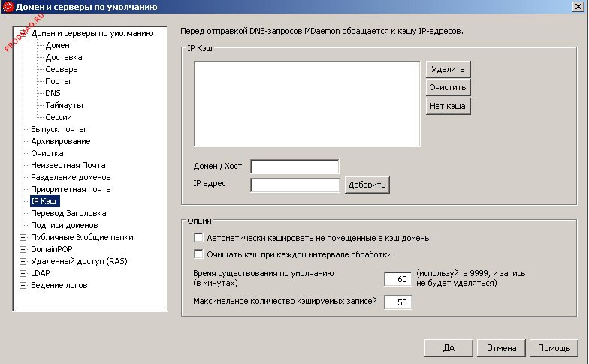Click the Домен / Хост input field
This screenshot has height=364, width=589.
(x=294, y=166)
